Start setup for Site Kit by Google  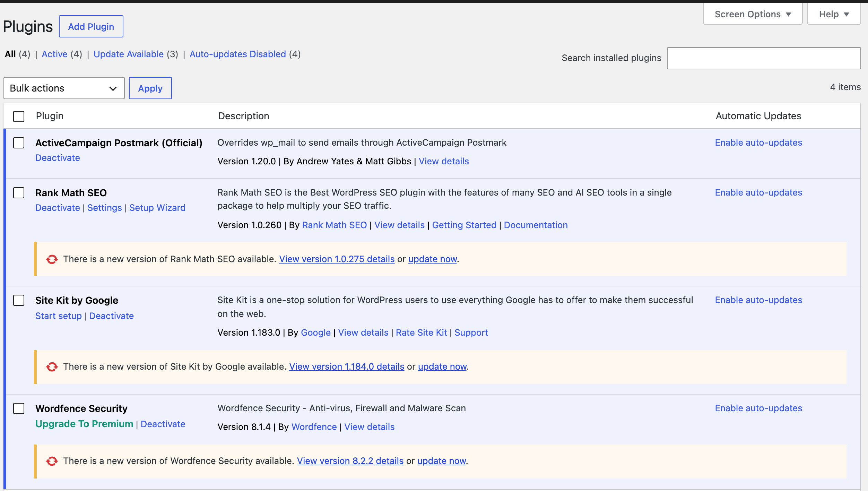coord(59,316)
